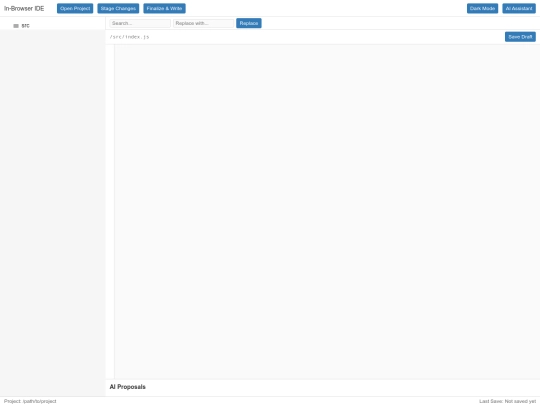Expand the src folder in file tree
The width and height of the screenshot is (540, 405).
coord(25,26)
